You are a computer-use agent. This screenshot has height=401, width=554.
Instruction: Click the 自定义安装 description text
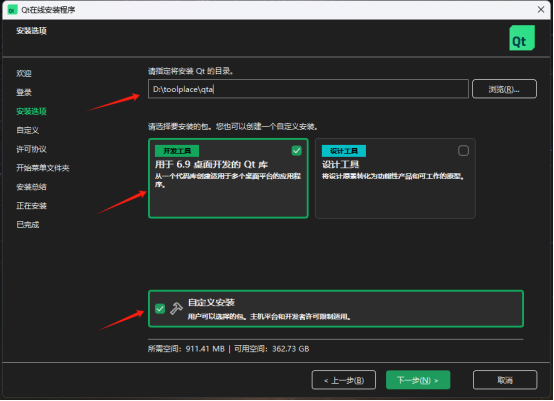pos(269,317)
